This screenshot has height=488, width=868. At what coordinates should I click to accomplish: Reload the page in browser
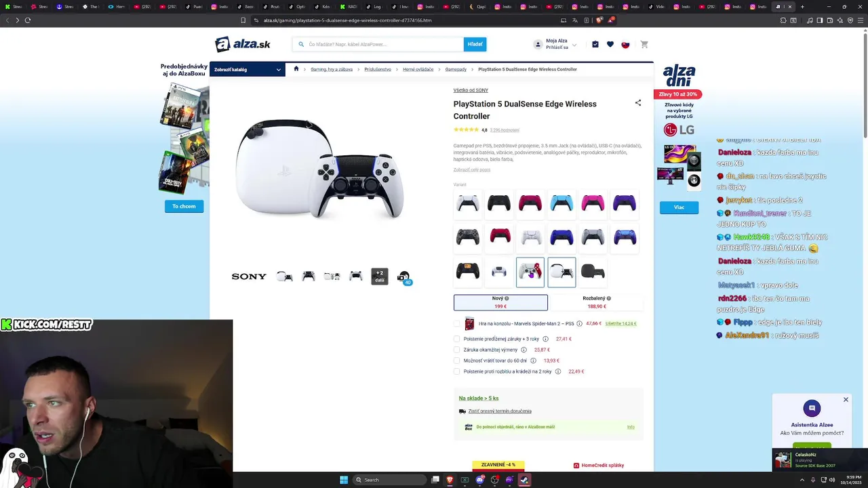click(x=28, y=20)
